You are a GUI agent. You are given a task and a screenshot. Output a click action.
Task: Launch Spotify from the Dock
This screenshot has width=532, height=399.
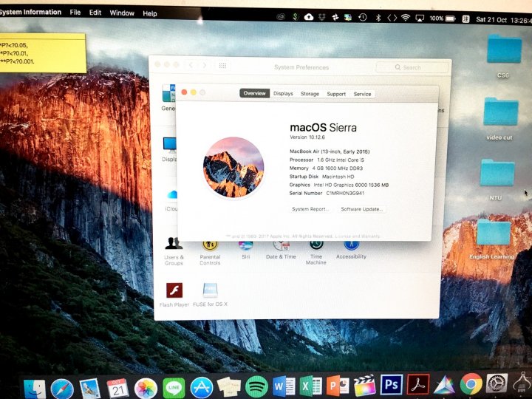click(x=257, y=386)
